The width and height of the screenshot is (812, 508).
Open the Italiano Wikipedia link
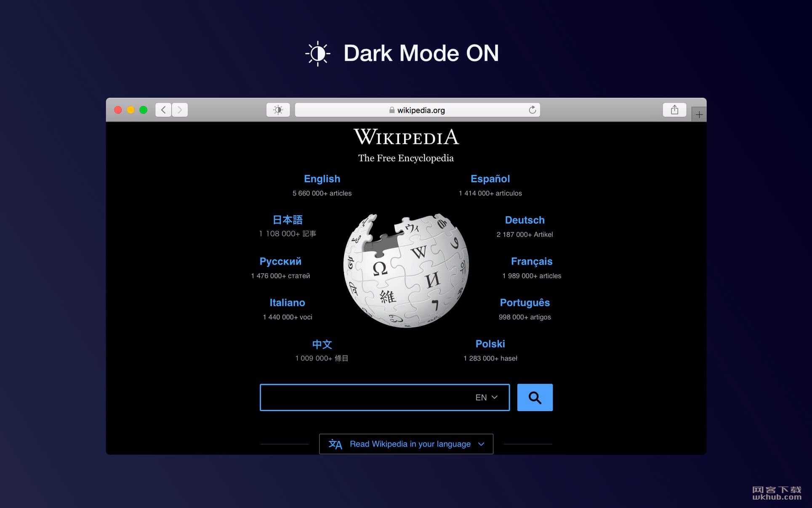287,302
